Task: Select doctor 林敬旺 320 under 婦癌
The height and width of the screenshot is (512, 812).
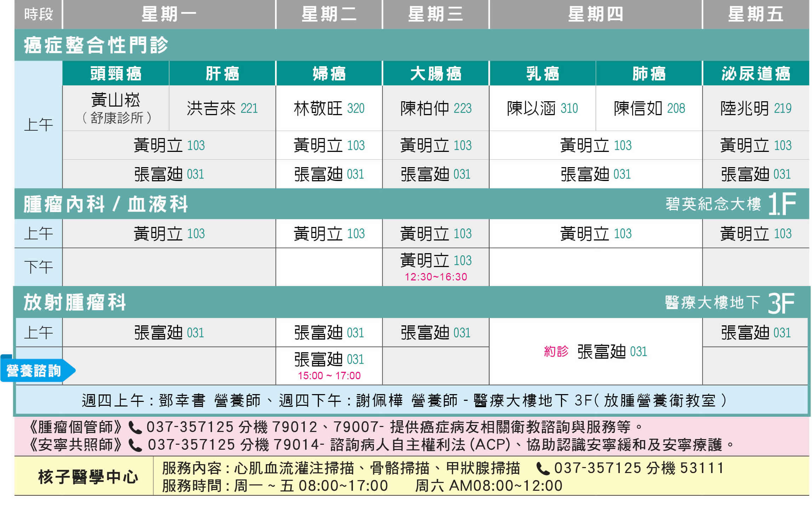Action: click(329, 108)
